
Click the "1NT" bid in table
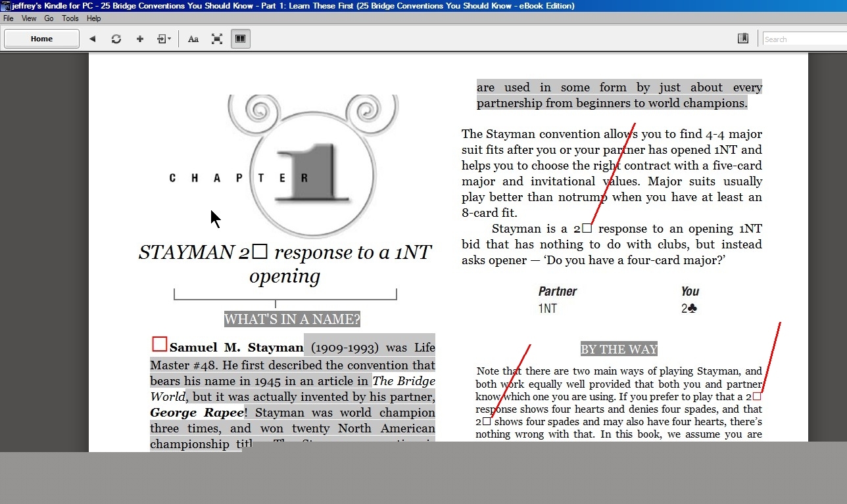pos(548,308)
